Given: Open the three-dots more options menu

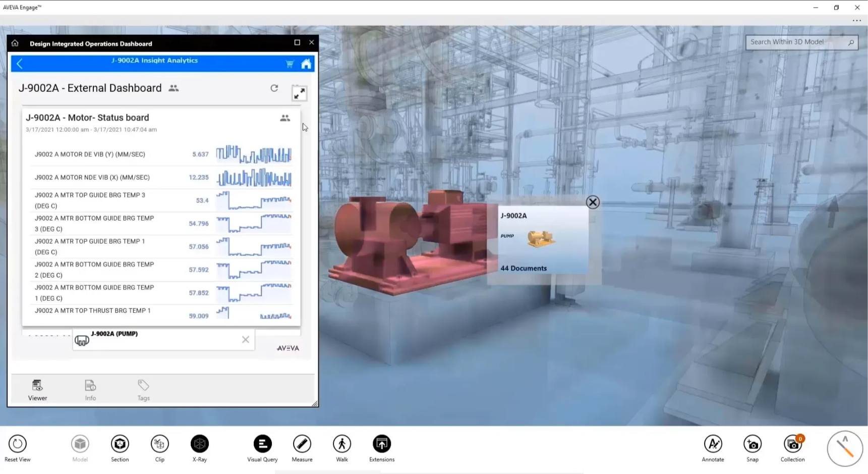Looking at the screenshot, I should (856, 21).
